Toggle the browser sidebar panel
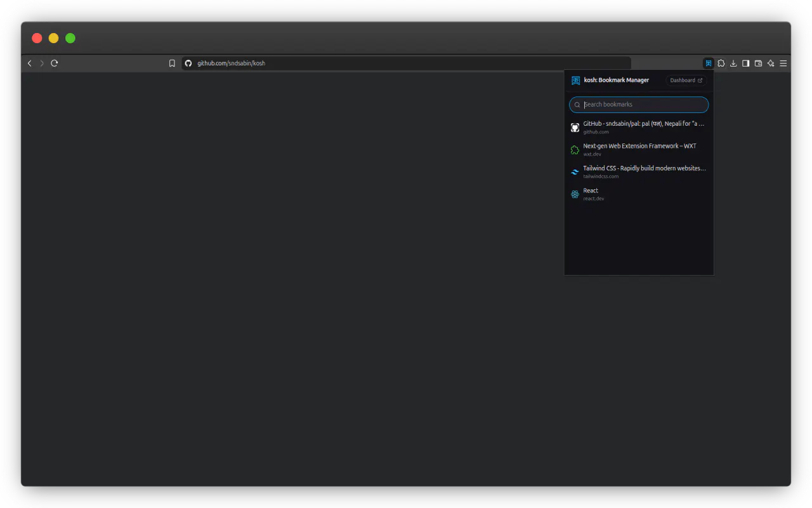The height and width of the screenshot is (508, 812). tap(746, 63)
